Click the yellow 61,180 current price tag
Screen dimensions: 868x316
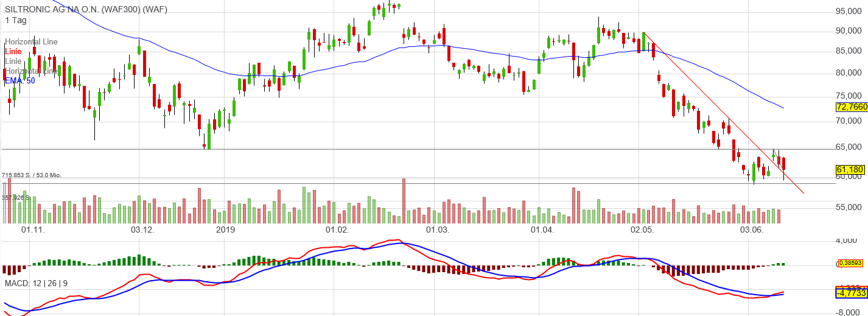[850, 169]
